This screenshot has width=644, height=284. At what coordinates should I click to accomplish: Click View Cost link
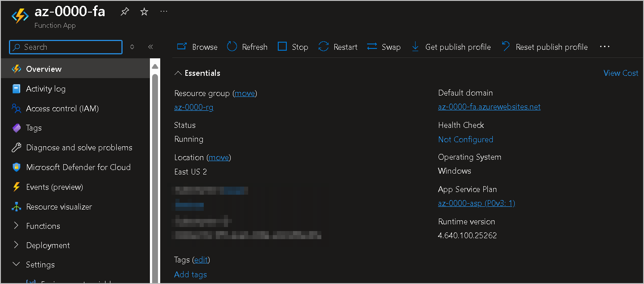tap(621, 73)
